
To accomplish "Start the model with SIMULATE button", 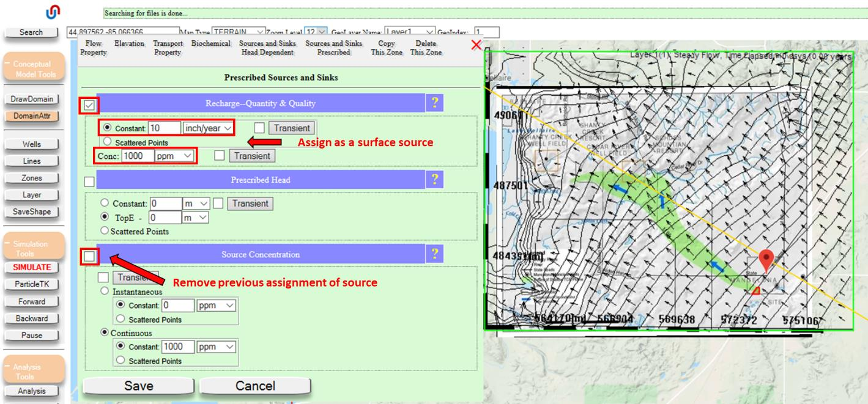I will click(x=32, y=267).
